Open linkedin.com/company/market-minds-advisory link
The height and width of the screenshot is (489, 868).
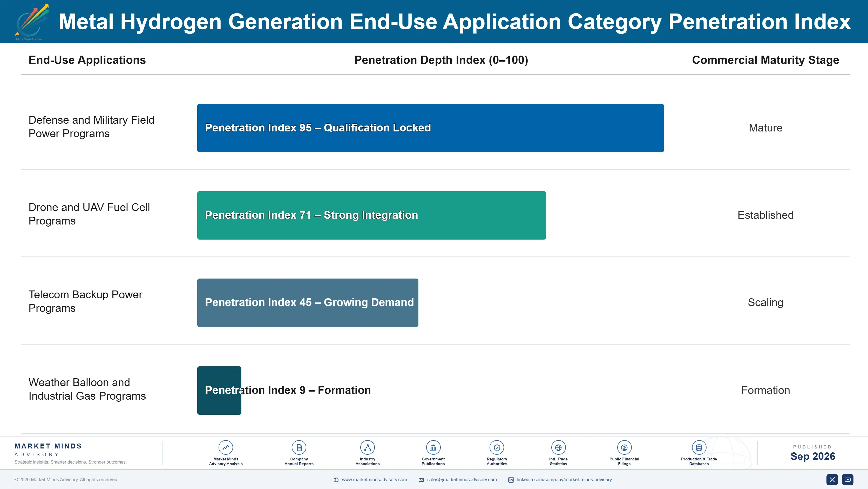click(564, 480)
